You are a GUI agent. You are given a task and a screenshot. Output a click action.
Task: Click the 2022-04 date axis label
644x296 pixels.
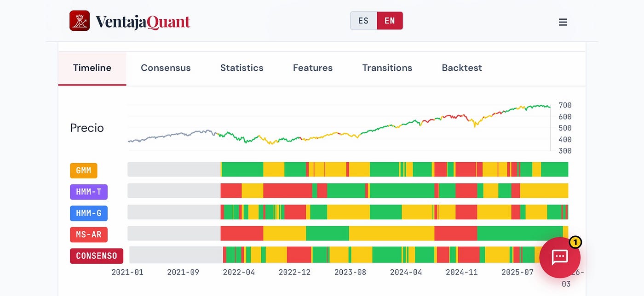click(239, 272)
